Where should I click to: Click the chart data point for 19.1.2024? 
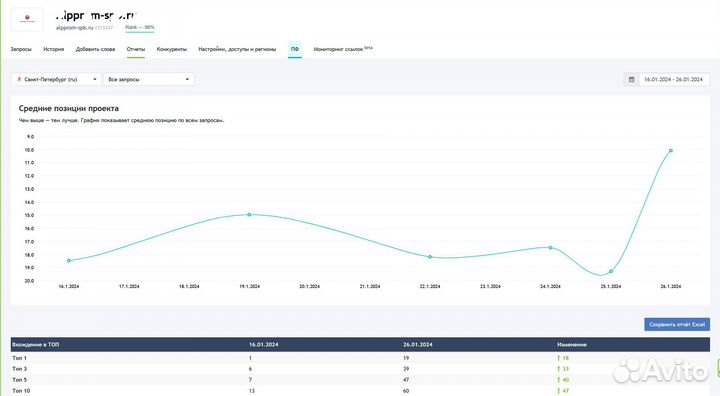tap(249, 215)
